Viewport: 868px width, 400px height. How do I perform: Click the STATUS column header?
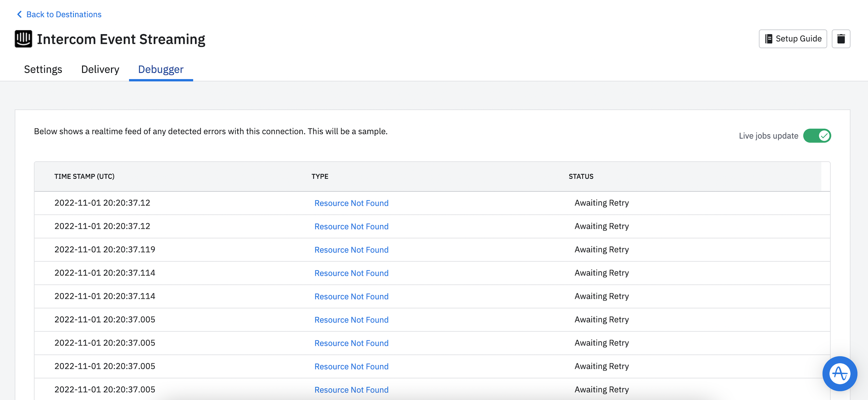click(x=581, y=176)
